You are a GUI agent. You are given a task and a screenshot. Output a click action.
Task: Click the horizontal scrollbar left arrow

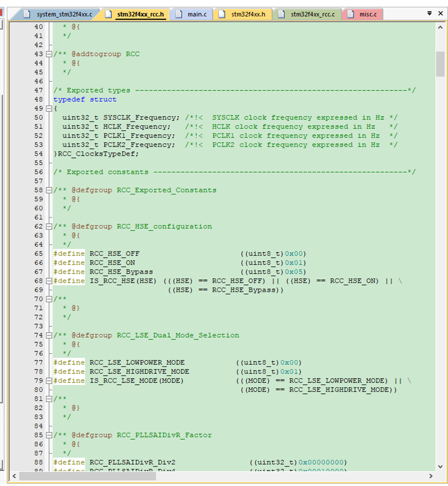(14, 476)
